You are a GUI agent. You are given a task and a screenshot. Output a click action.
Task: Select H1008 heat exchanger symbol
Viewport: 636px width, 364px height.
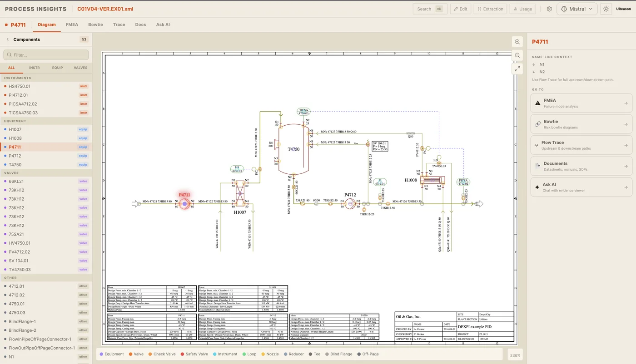[432, 180]
